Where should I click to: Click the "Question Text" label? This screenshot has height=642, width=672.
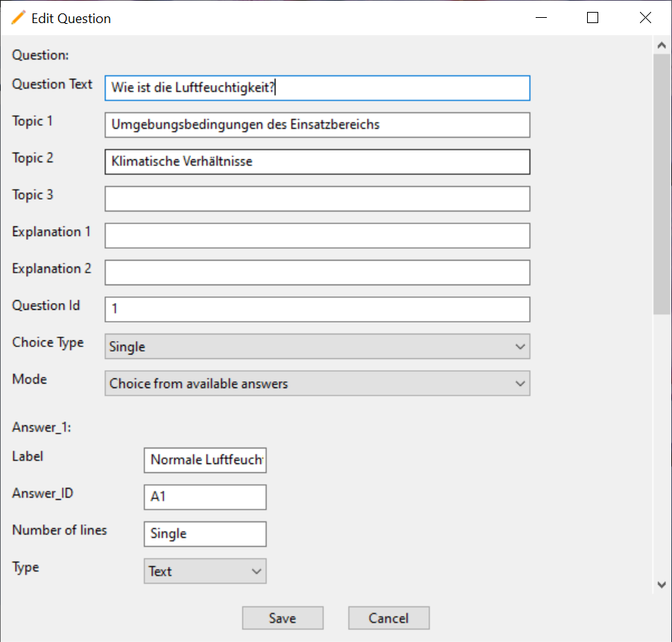point(52,84)
